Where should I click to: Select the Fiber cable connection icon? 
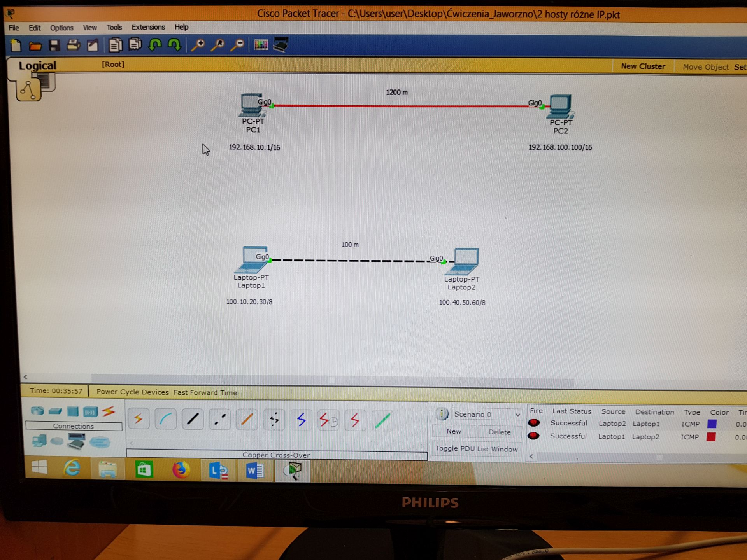pos(247,420)
